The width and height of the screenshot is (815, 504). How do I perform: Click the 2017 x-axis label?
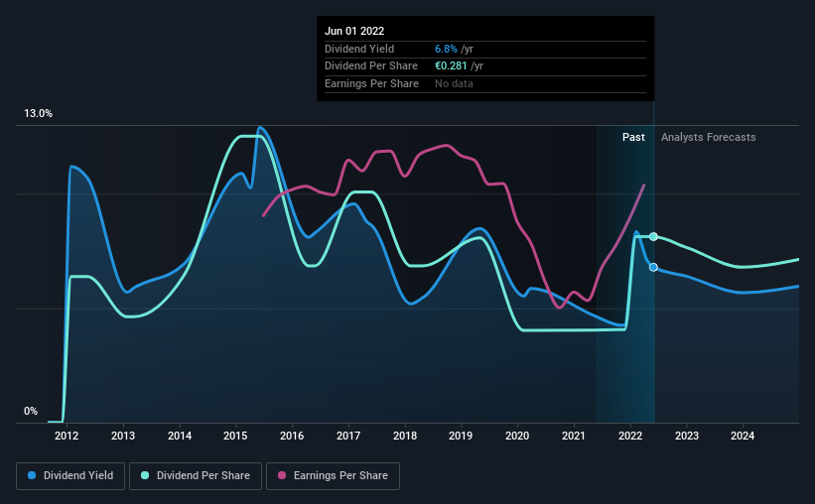click(348, 436)
